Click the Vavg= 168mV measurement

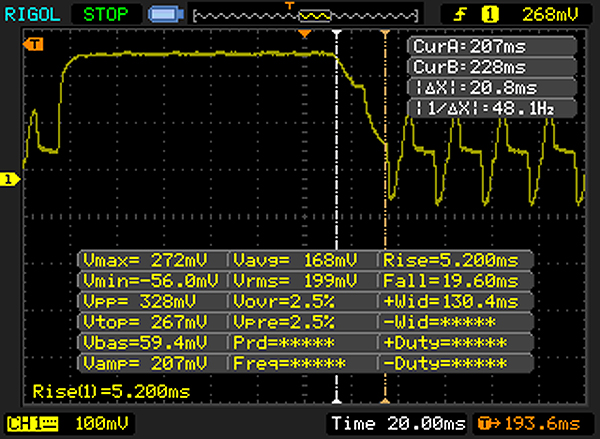pos(303,261)
